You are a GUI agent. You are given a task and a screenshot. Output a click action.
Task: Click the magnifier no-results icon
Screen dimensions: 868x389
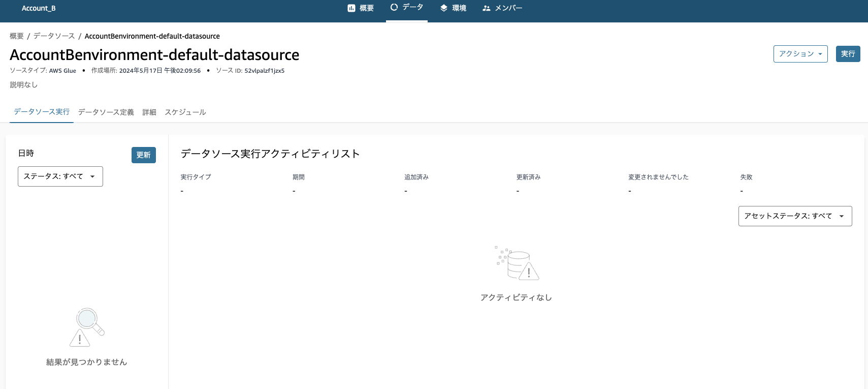pos(87,327)
